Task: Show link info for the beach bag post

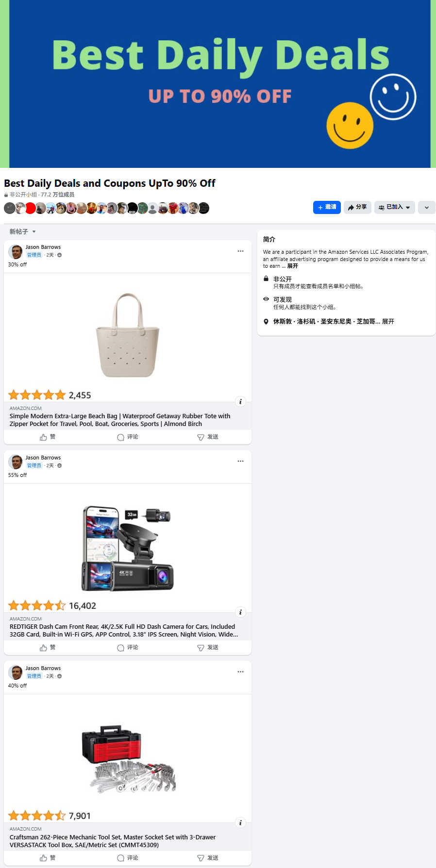Action: [x=240, y=402]
